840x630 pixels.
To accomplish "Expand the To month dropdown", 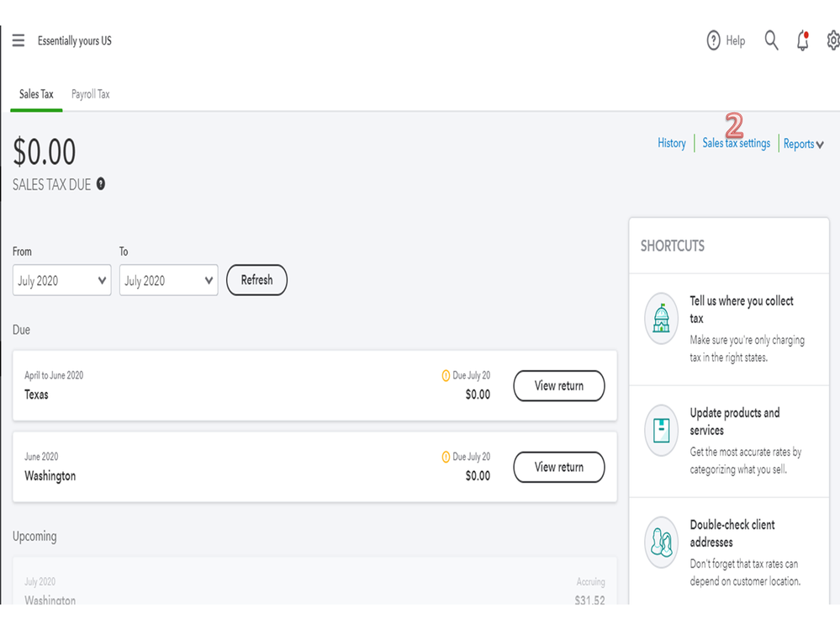I will tap(168, 281).
